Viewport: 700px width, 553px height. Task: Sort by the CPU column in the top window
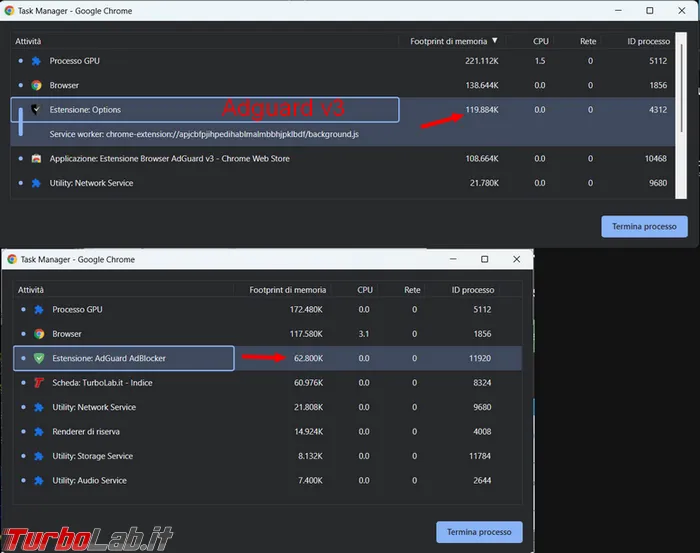click(x=541, y=41)
